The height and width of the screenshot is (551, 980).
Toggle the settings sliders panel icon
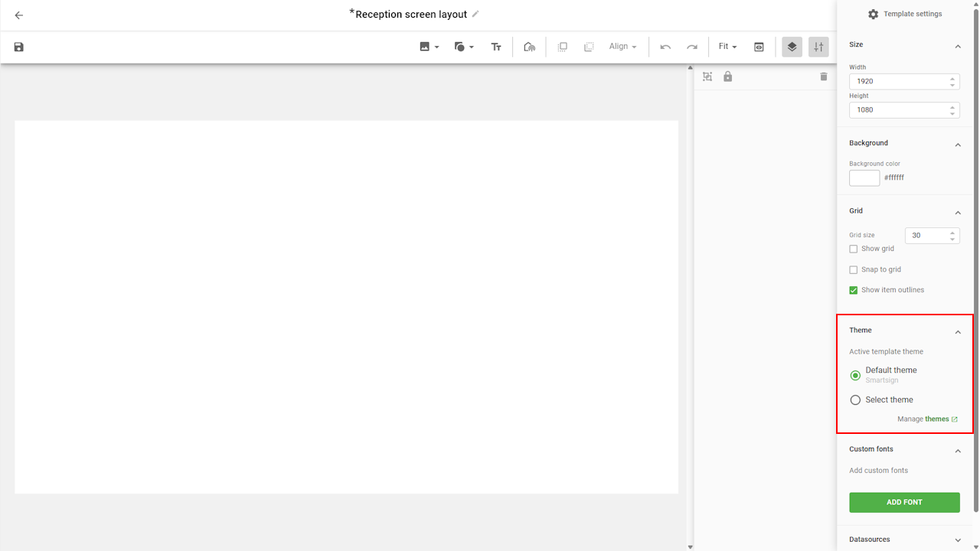point(818,47)
